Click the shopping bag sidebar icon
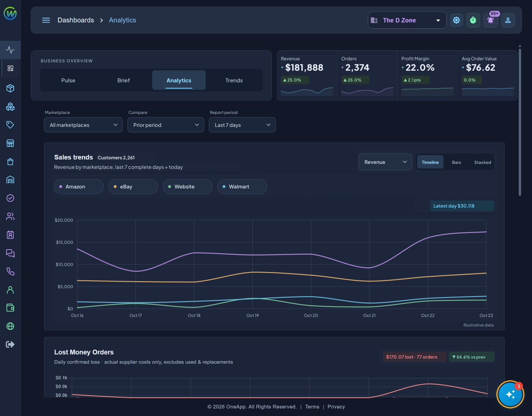Screen dimensions: 532x416 [x=10, y=161]
